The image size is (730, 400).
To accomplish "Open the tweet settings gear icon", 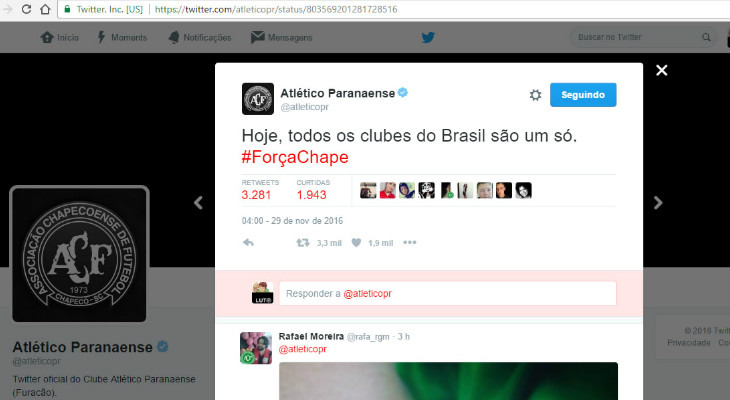I will [x=535, y=95].
